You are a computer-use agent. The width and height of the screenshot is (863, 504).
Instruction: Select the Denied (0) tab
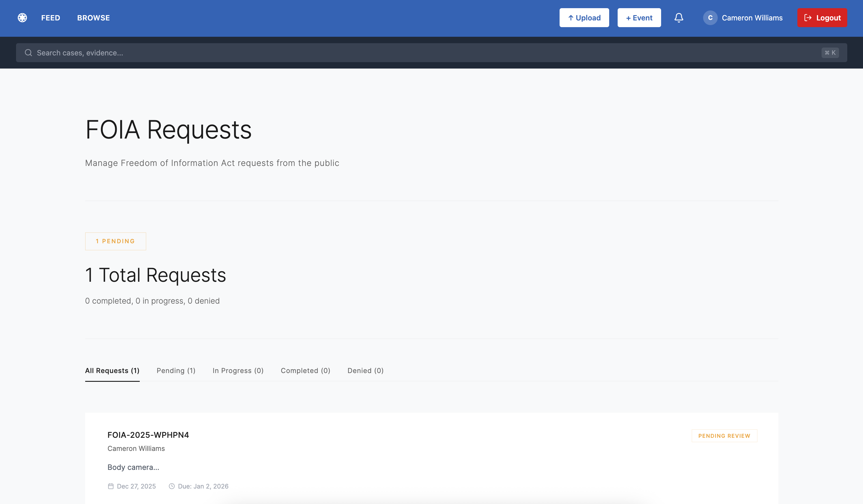pos(365,370)
